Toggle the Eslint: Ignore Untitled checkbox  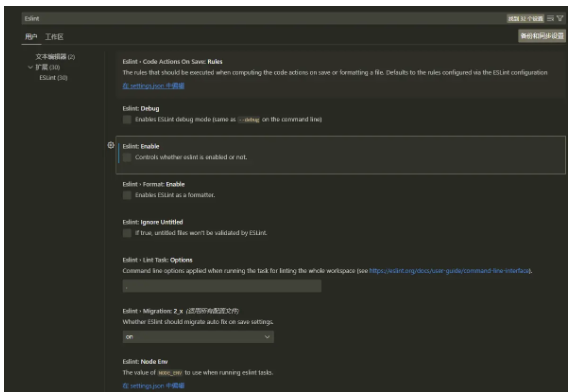coord(127,233)
